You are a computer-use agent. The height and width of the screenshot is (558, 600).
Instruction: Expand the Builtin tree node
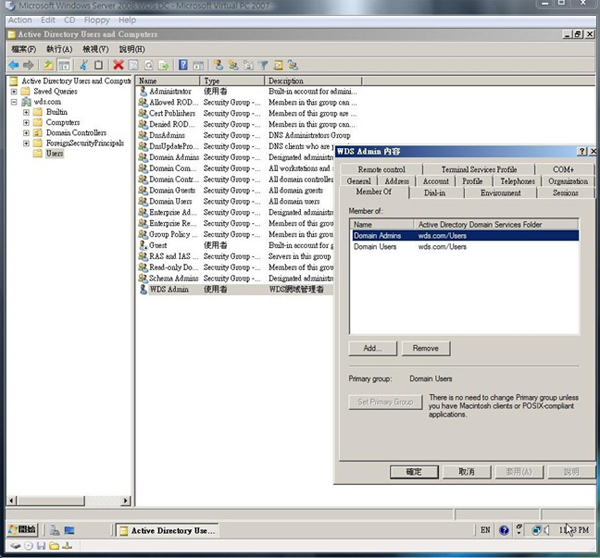(26, 112)
